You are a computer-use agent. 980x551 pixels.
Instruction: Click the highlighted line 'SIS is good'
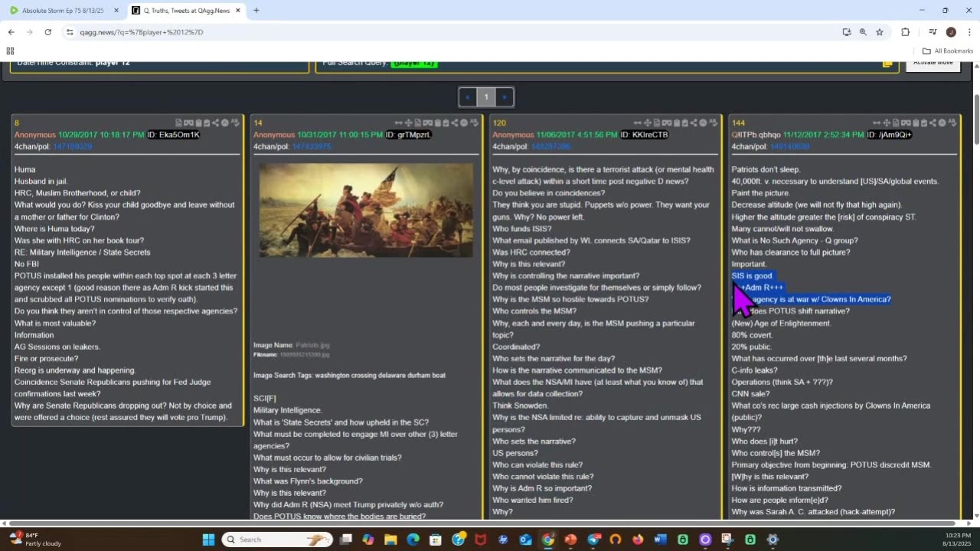[x=752, y=275]
